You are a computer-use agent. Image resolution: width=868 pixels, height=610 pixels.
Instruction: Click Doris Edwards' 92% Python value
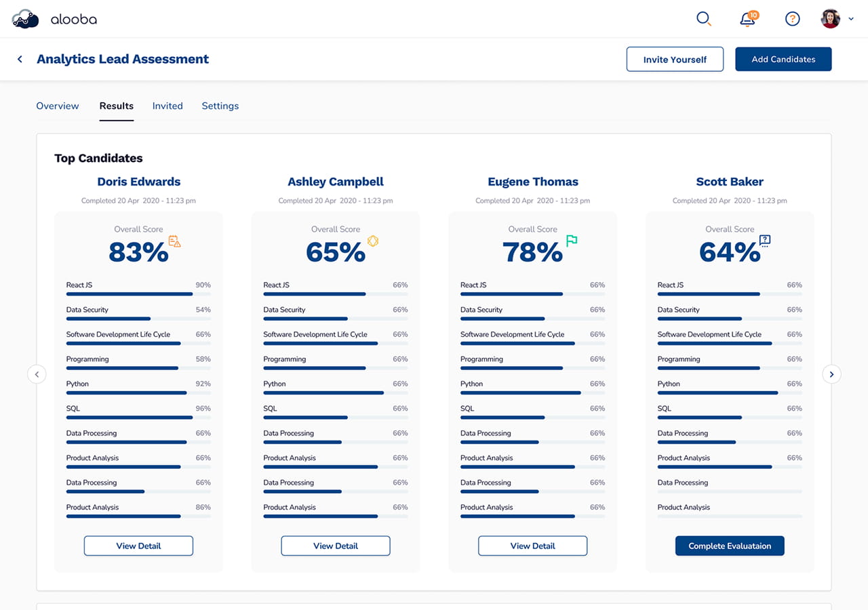pos(203,384)
